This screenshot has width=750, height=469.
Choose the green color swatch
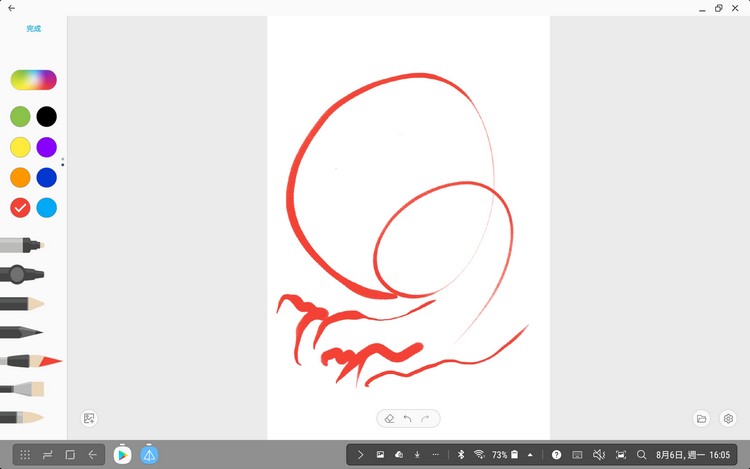(20, 117)
